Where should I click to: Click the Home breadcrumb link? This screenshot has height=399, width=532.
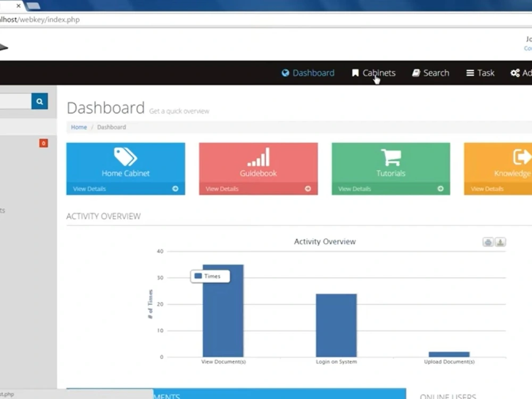point(79,127)
